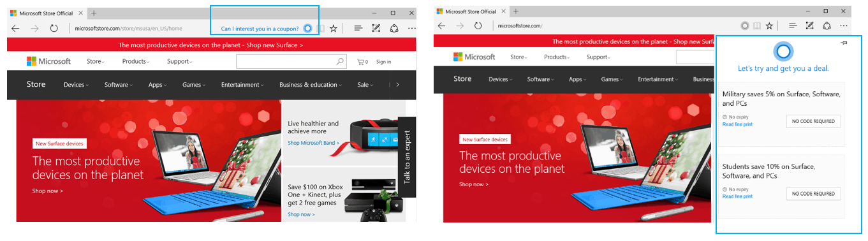868x241 pixels.
Task: Click NO CODE REQUIRED for the Students offer
Action: click(x=813, y=194)
